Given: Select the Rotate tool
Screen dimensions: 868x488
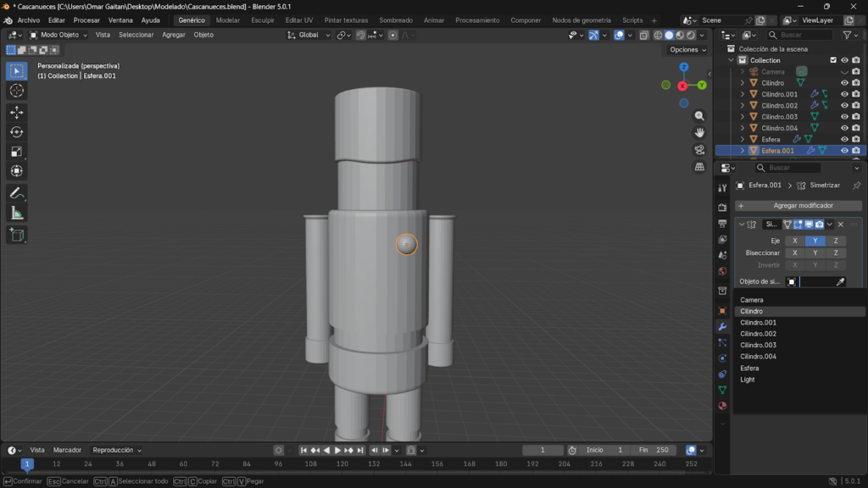Looking at the screenshot, I should pyautogui.click(x=17, y=131).
